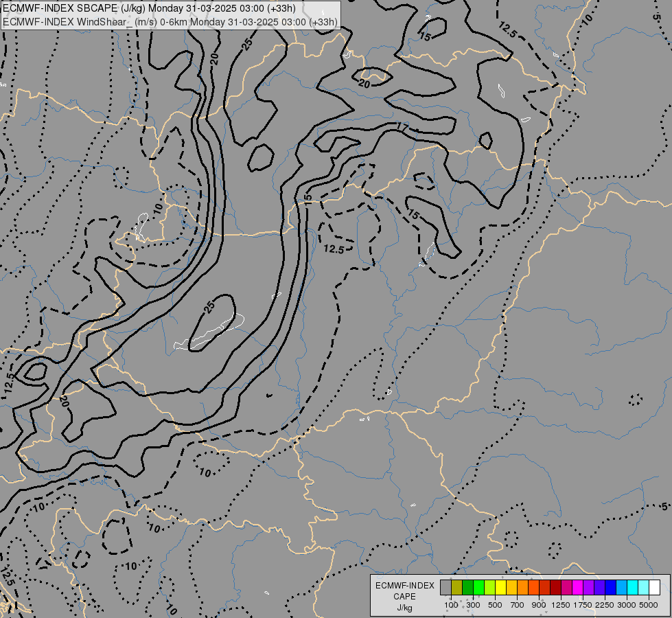Click the WindShear 0-6km title line
The height and width of the screenshot is (618, 672).
click(170, 22)
